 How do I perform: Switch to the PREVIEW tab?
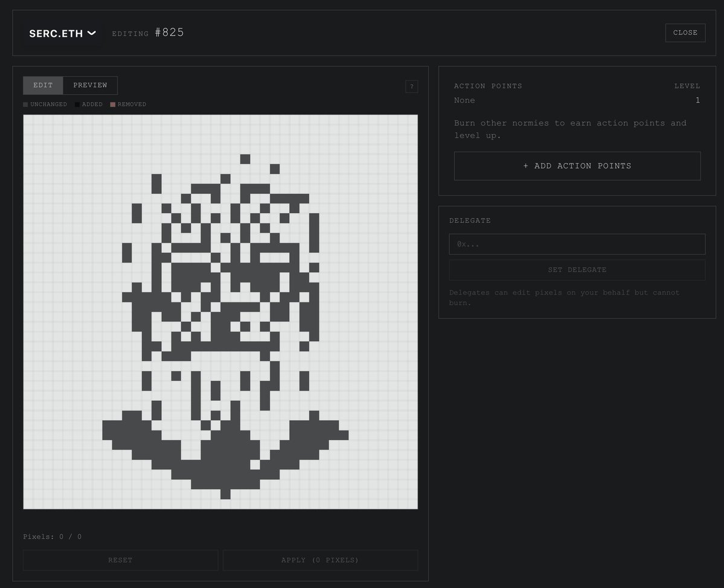click(90, 85)
